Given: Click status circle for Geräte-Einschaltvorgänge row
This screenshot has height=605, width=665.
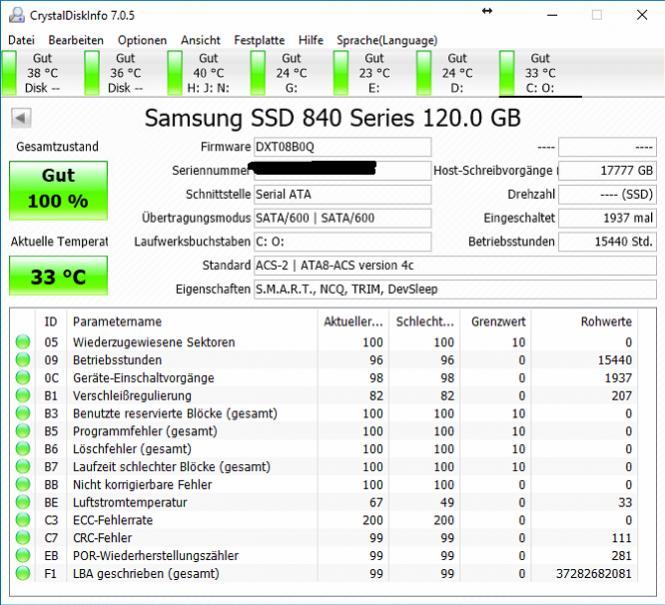Looking at the screenshot, I should (x=23, y=377).
